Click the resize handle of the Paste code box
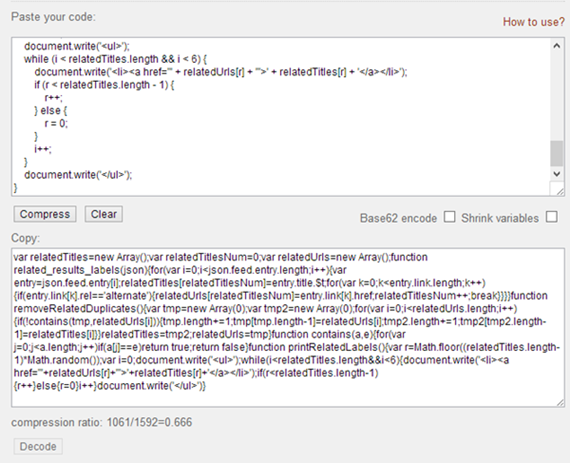 560,191
